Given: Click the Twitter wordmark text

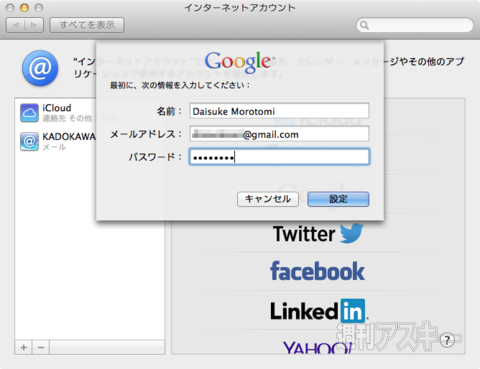Looking at the screenshot, I should point(304,234).
